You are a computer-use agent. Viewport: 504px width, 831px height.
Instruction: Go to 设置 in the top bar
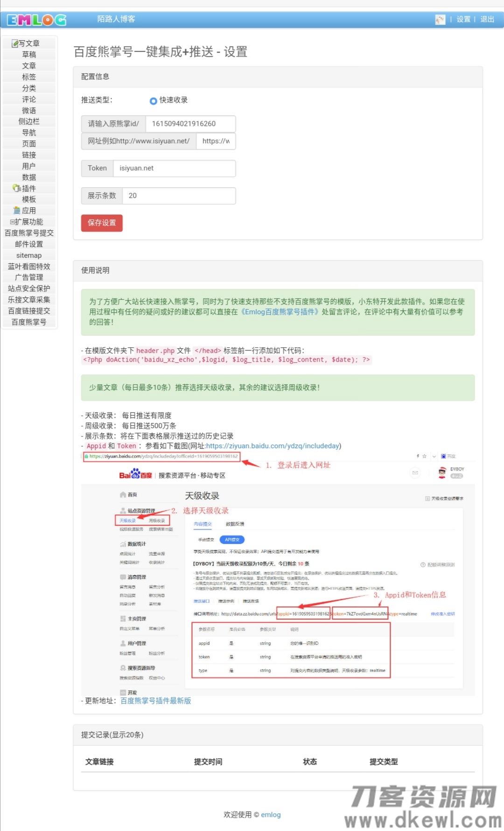click(x=463, y=19)
